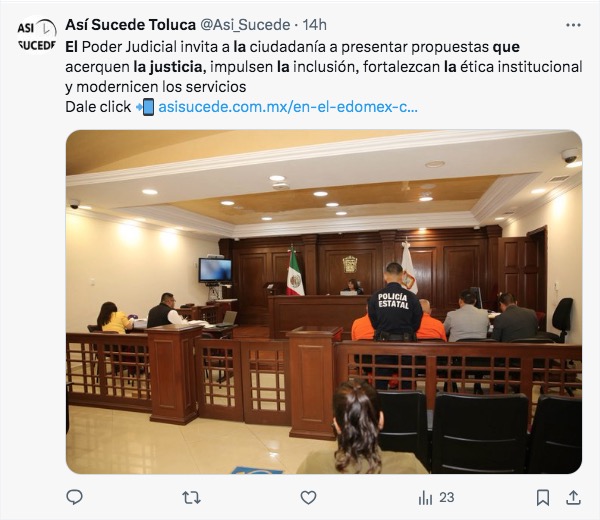The image size is (600, 520).
Task: Open the 14h timestamp permalink
Action: [x=315, y=25]
